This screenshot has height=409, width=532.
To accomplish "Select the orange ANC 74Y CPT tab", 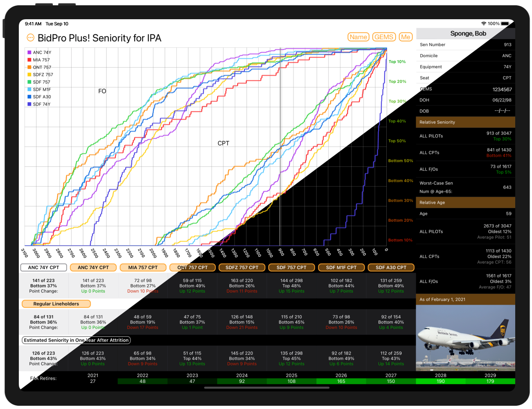I will point(93,267).
